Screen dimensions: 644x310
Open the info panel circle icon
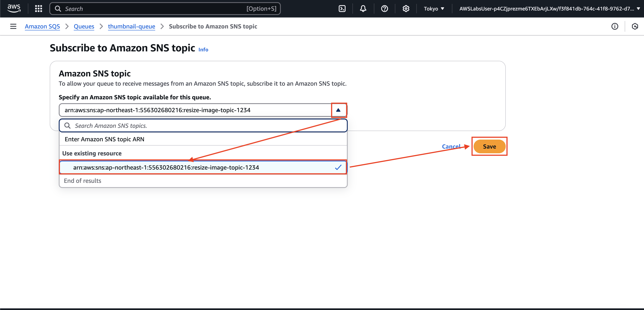pos(614,27)
